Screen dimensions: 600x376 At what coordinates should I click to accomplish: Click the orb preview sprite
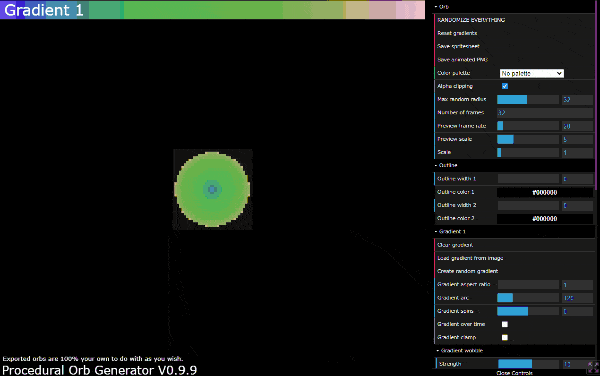coord(212,189)
